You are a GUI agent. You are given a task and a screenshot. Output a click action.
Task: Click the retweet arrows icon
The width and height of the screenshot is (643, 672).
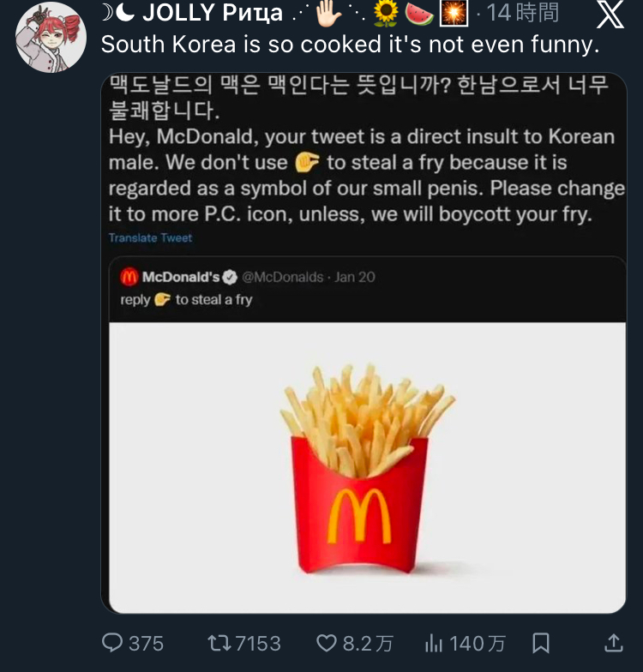tap(219, 643)
